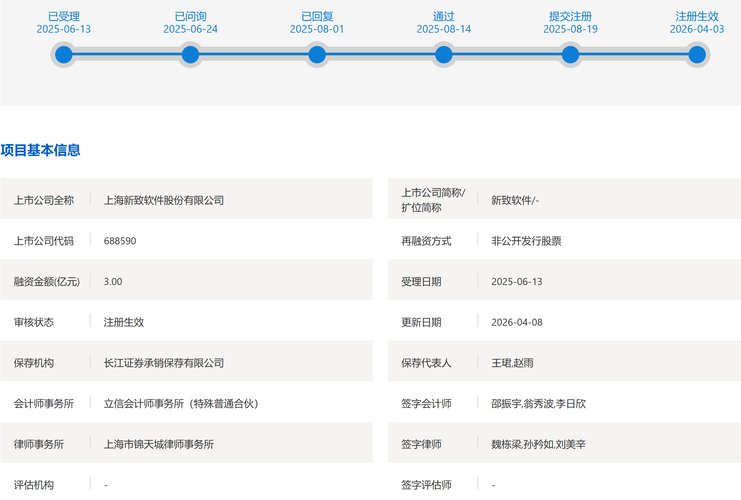Click the 签字会计师 field label
741x500 pixels.
[426, 404]
